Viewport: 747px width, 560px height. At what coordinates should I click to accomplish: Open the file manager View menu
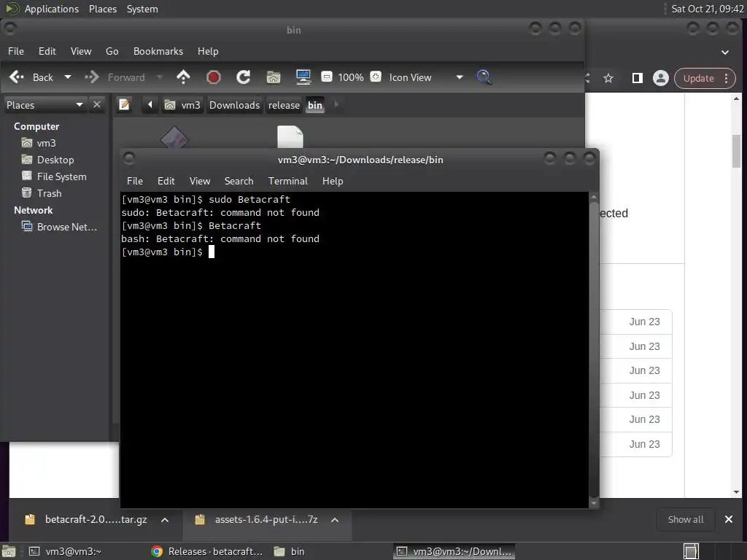tap(81, 51)
